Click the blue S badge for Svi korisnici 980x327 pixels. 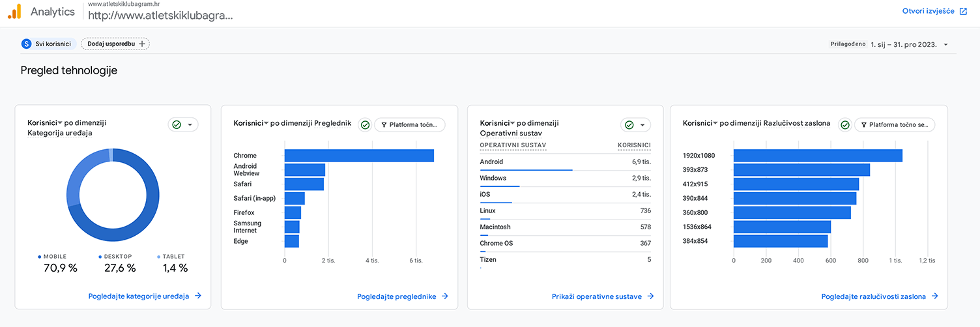(26, 44)
